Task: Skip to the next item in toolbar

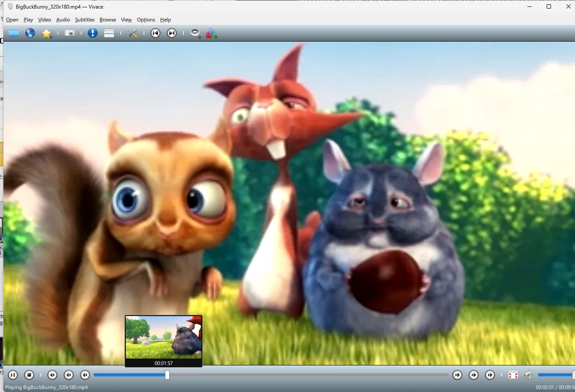Action: [172, 33]
